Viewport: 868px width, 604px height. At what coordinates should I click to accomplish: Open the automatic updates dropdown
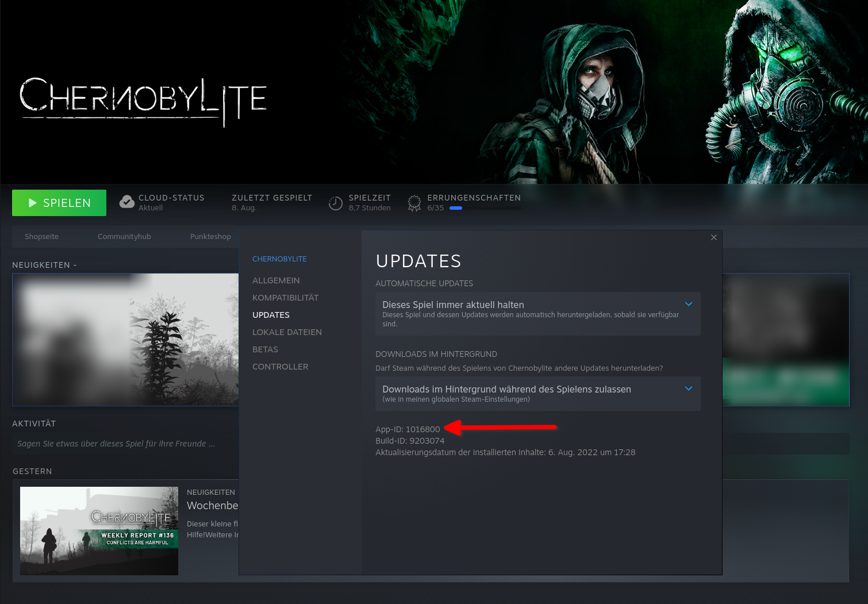538,314
